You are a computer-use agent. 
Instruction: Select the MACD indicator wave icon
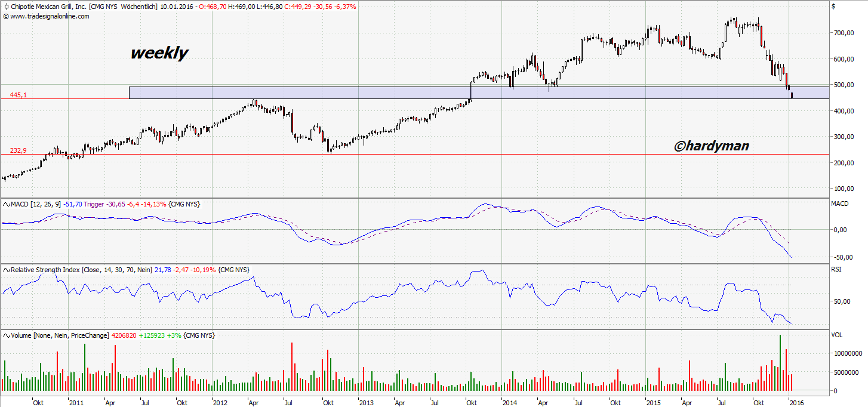pos(5,204)
